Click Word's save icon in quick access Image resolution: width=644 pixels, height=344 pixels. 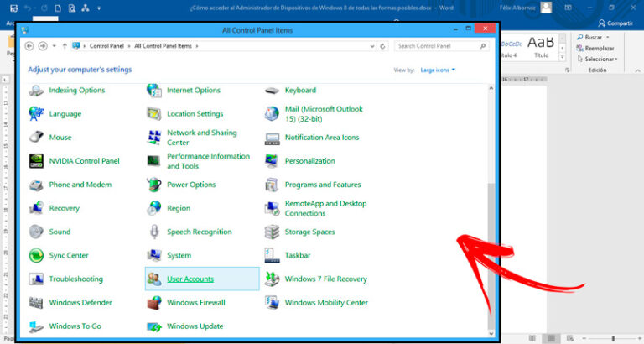13,8
